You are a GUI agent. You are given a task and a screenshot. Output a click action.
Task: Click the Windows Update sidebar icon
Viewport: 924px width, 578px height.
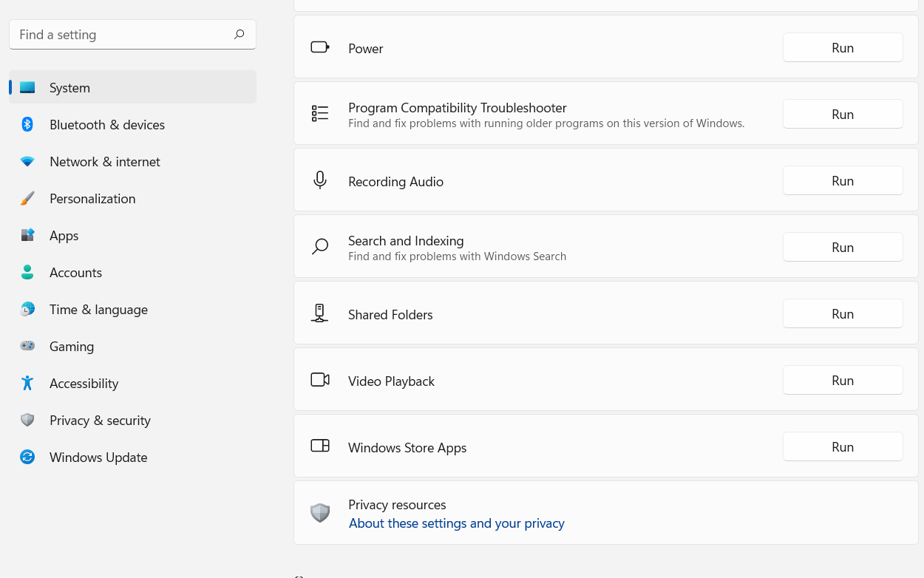[27, 457]
